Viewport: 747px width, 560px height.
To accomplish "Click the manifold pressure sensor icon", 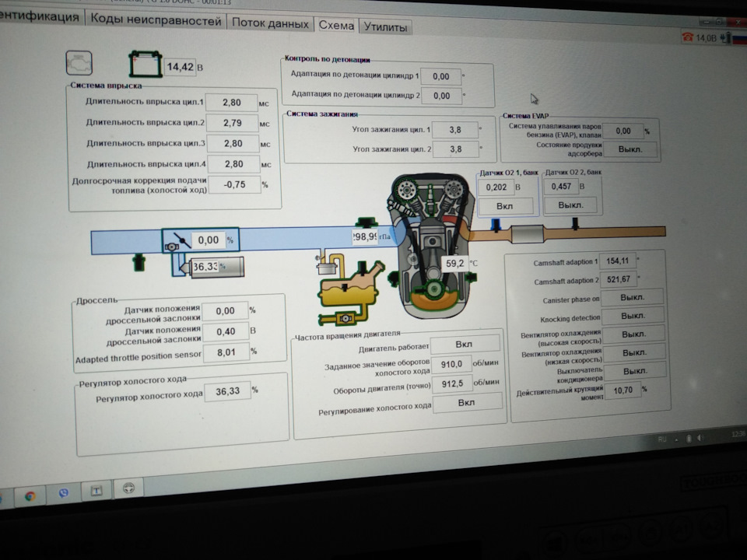I will pos(366,222).
